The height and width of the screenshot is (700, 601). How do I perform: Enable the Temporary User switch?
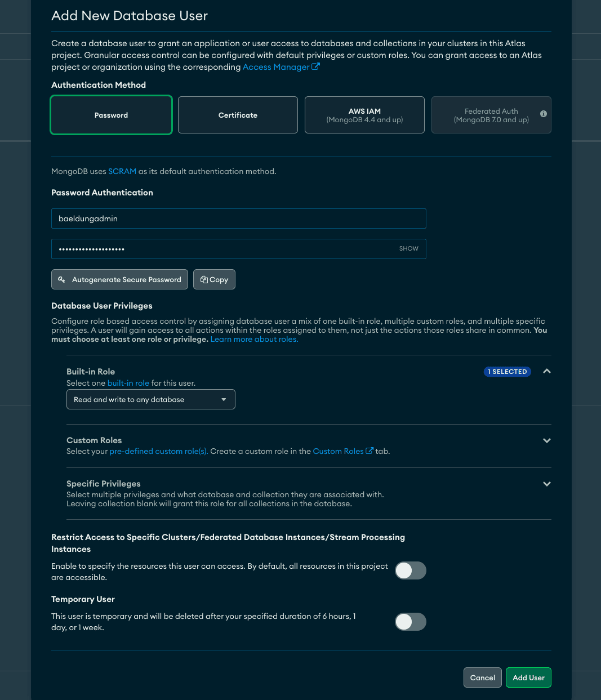[411, 622]
